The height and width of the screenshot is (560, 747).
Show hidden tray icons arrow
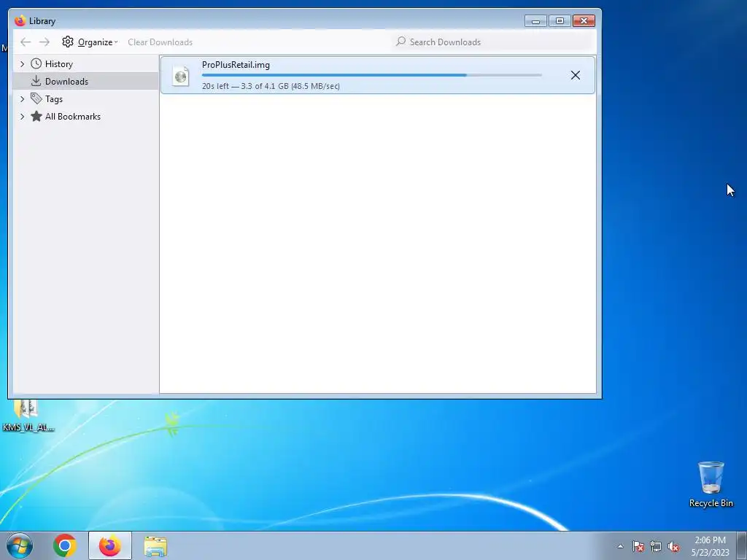pyautogui.click(x=620, y=546)
